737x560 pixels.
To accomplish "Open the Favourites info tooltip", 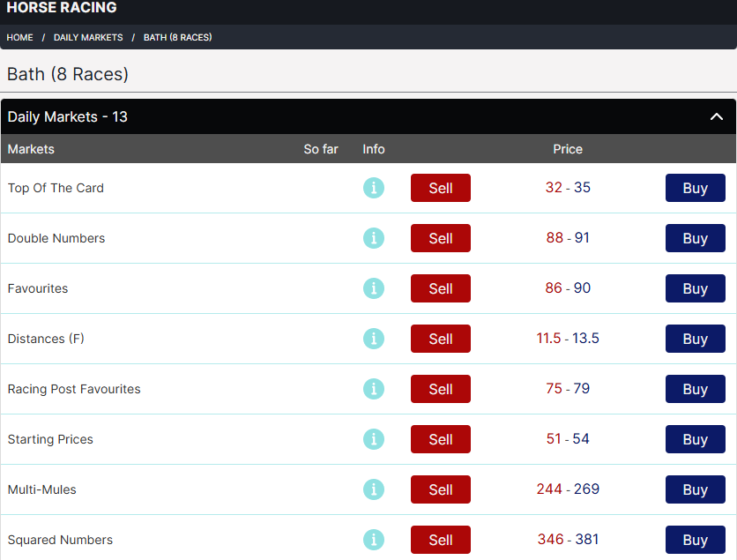I will pos(373,288).
